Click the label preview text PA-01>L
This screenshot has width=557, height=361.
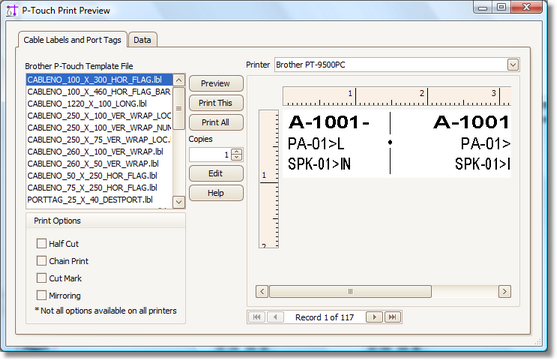click(316, 144)
